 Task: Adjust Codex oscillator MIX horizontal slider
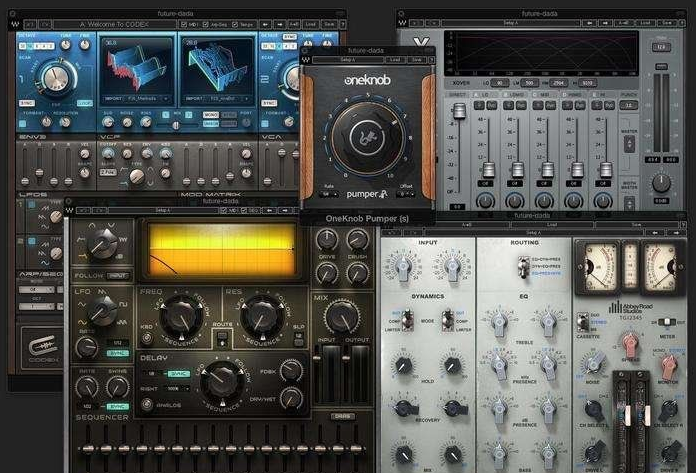[x=176, y=126]
